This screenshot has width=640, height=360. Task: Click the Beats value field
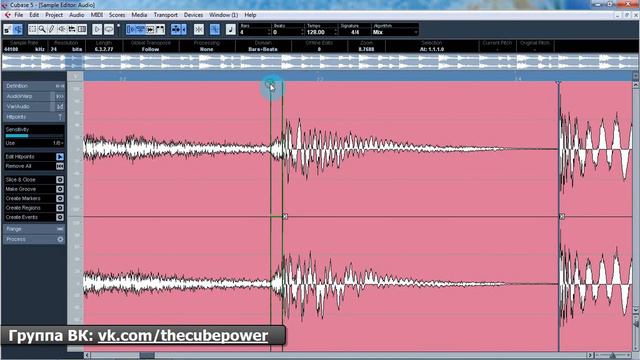click(287, 32)
